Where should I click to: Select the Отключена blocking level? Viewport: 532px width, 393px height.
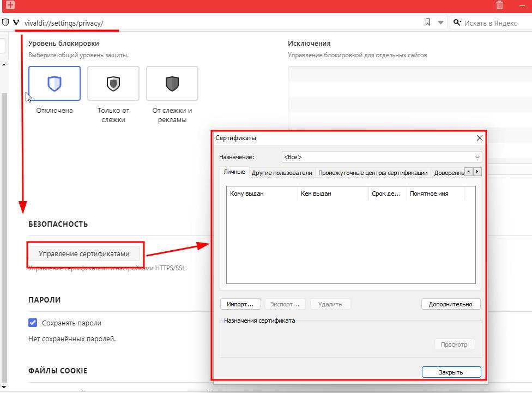point(55,83)
